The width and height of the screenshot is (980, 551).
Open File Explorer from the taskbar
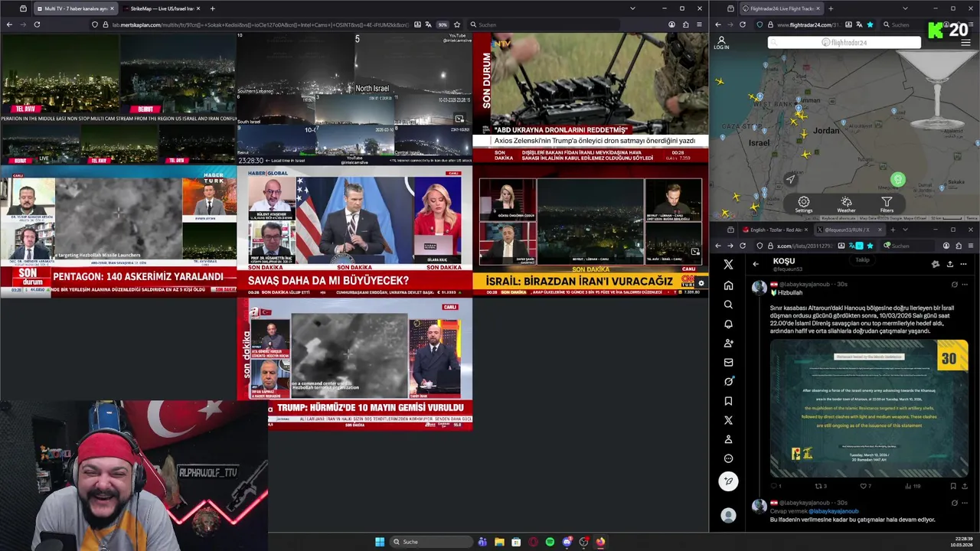point(499,542)
